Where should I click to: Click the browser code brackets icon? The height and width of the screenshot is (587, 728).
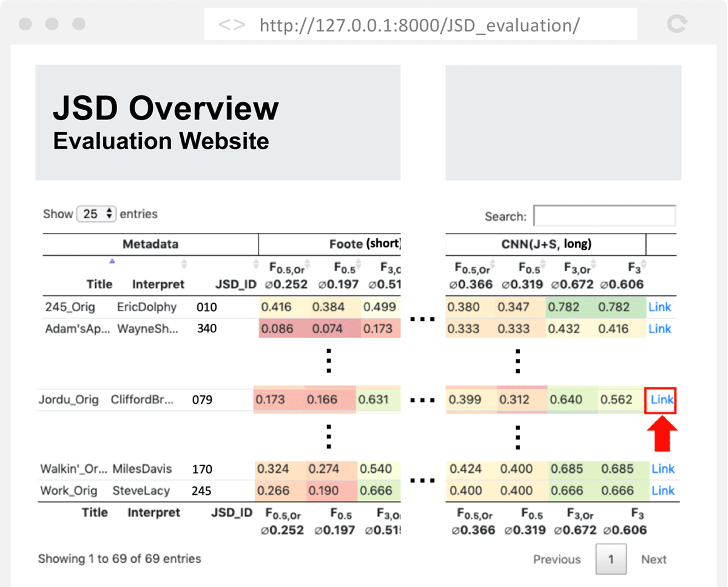pos(232,25)
